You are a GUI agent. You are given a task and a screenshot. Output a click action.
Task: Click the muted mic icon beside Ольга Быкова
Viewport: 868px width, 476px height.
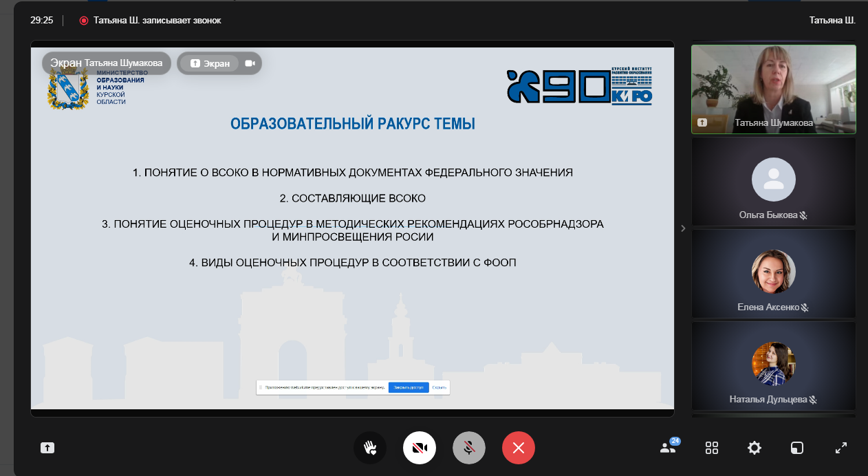point(803,215)
